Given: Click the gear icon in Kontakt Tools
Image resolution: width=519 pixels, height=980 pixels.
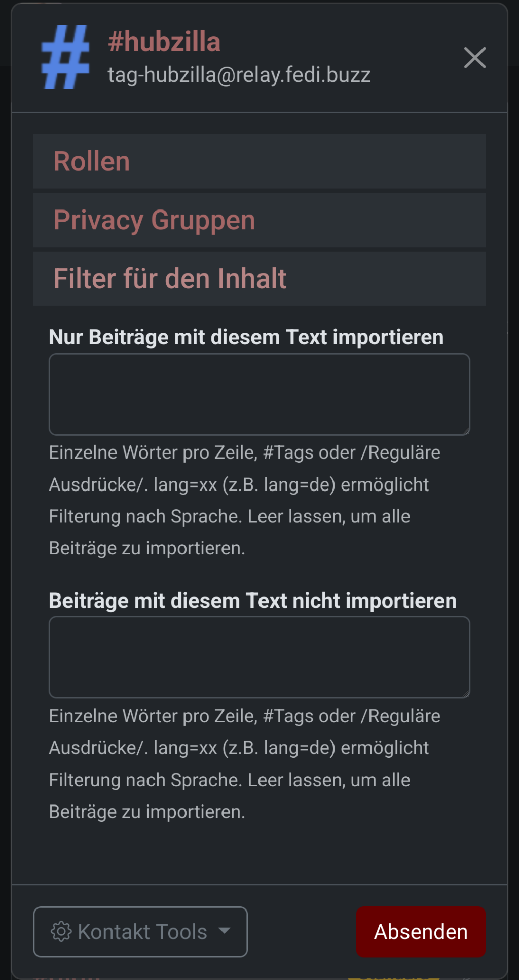Looking at the screenshot, I should point(61,932).
